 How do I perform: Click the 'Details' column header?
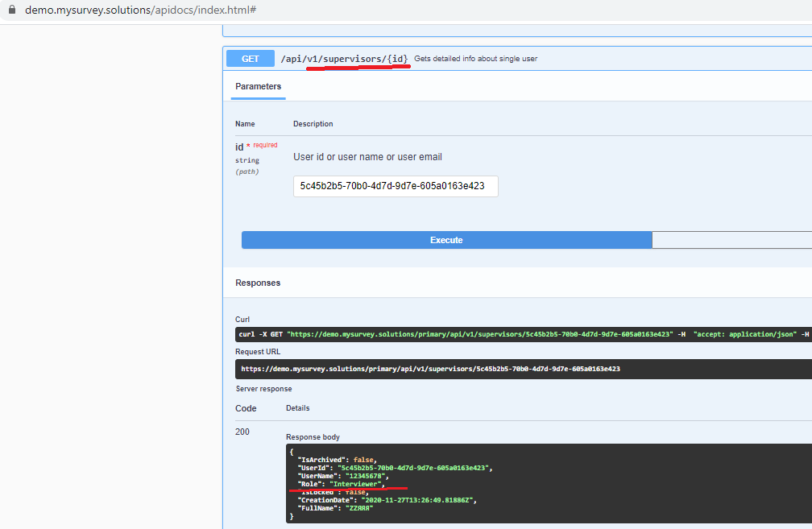click(298, 408)
